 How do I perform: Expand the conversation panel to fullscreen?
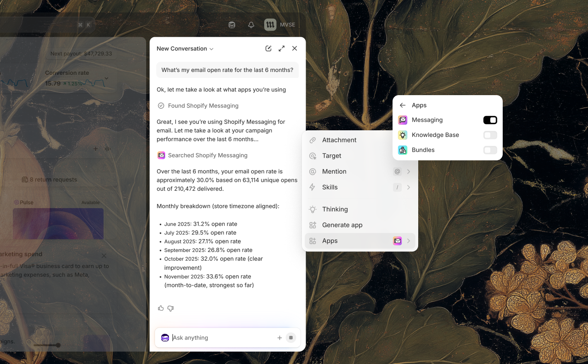coord(282,48)
